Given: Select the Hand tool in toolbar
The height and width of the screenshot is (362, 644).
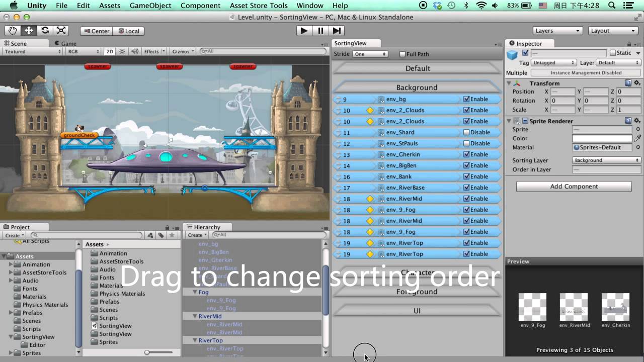Looking at the screenshot, I should click(12, 31).
